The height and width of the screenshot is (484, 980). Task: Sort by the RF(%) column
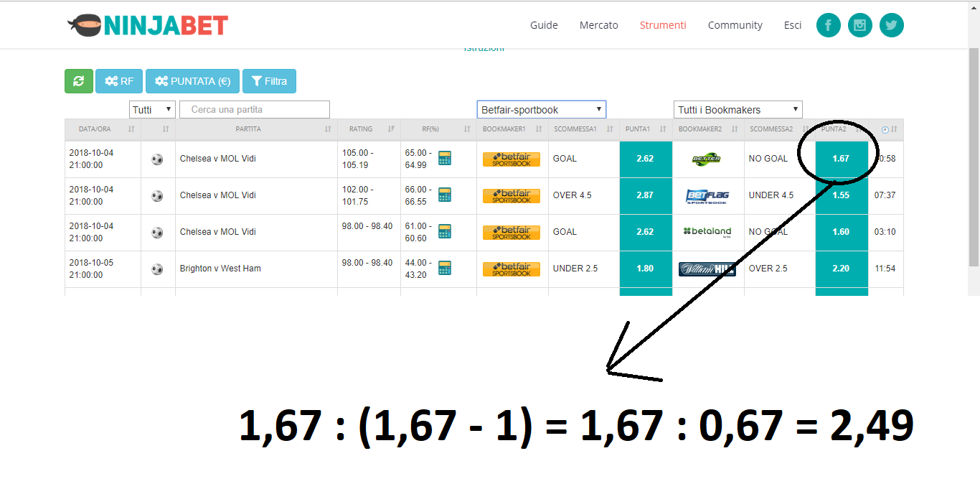(438, 129)
